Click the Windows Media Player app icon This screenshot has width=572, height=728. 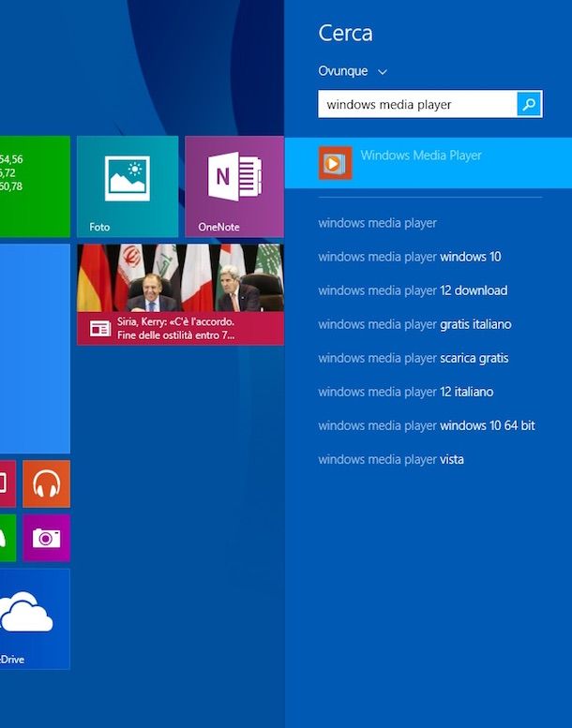click(x=335, y=163)
